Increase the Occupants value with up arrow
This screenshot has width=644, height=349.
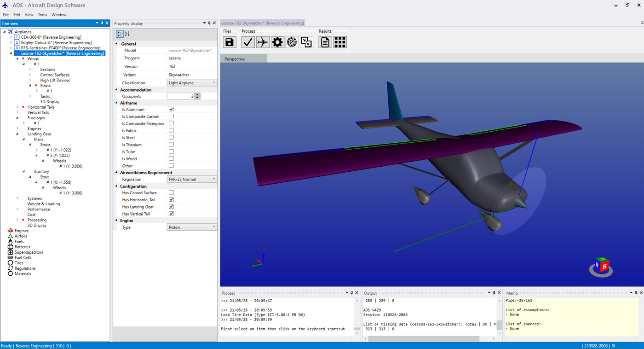(x=197, y=95)
